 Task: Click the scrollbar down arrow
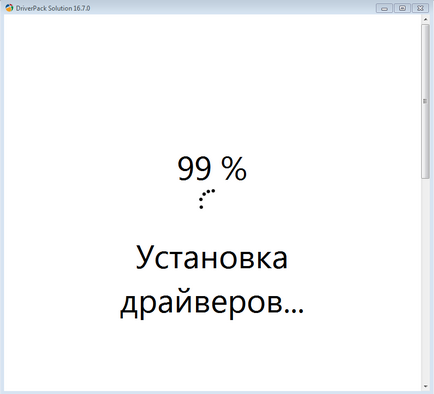425,386
